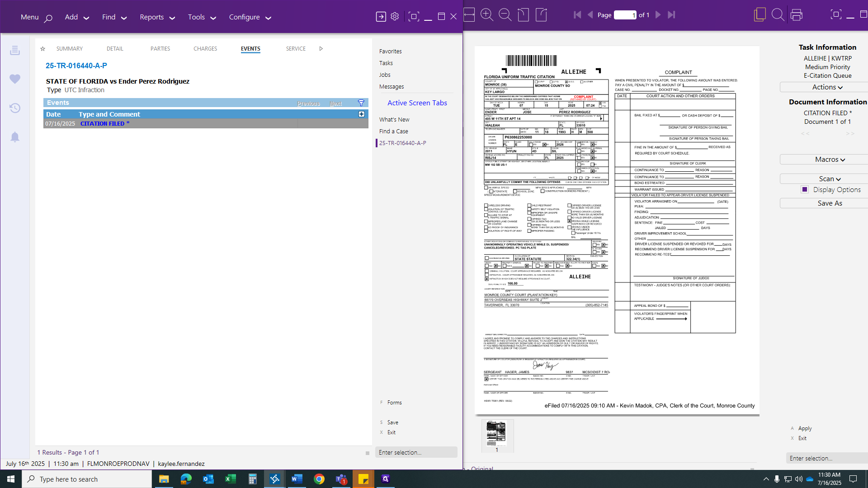Print the citation document
The height and width of the screenshot is (488, 868).
coord(797,15)
